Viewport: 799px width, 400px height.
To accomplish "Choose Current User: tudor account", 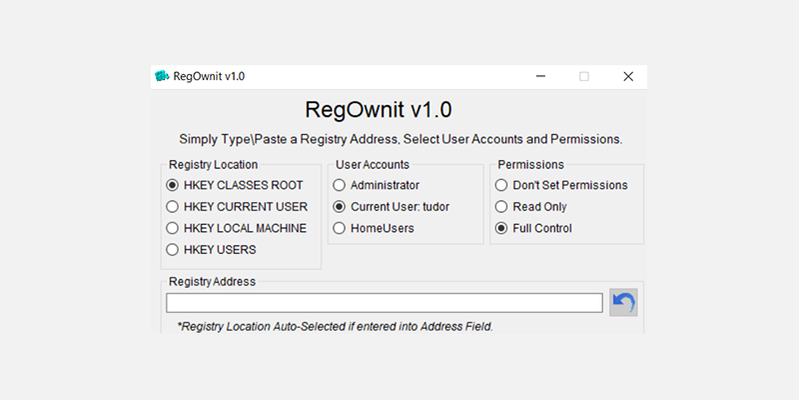I will click(339, 207).
